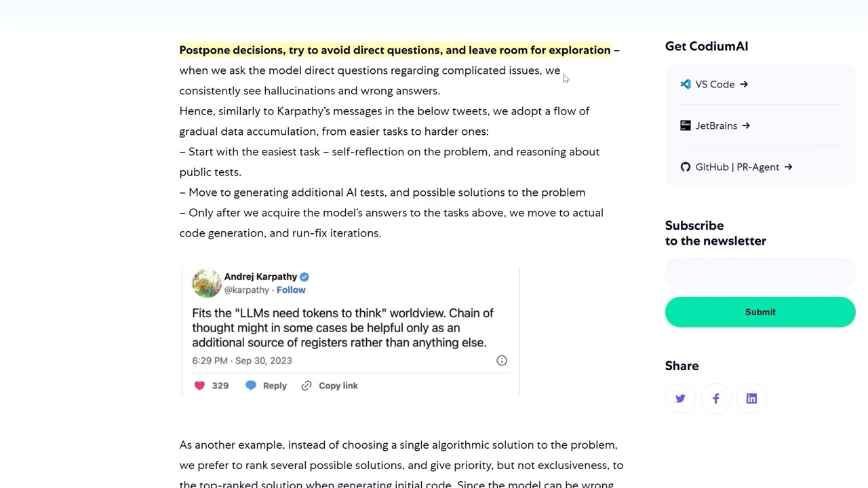The height and width of the screenshot is (488, 868).
Task: Open the info circle icon on the embedded tweet
Action: pyautogui.click(x=502, y=361)
